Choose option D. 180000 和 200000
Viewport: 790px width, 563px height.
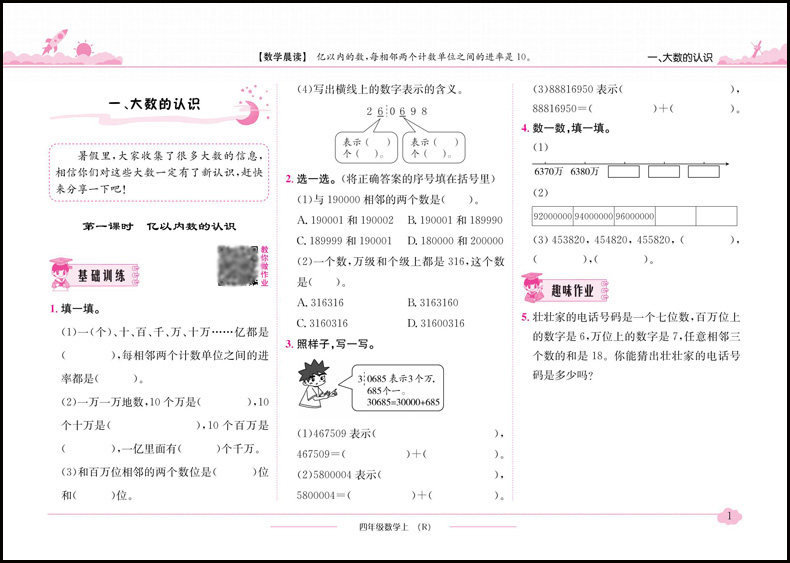coord(455,241)
